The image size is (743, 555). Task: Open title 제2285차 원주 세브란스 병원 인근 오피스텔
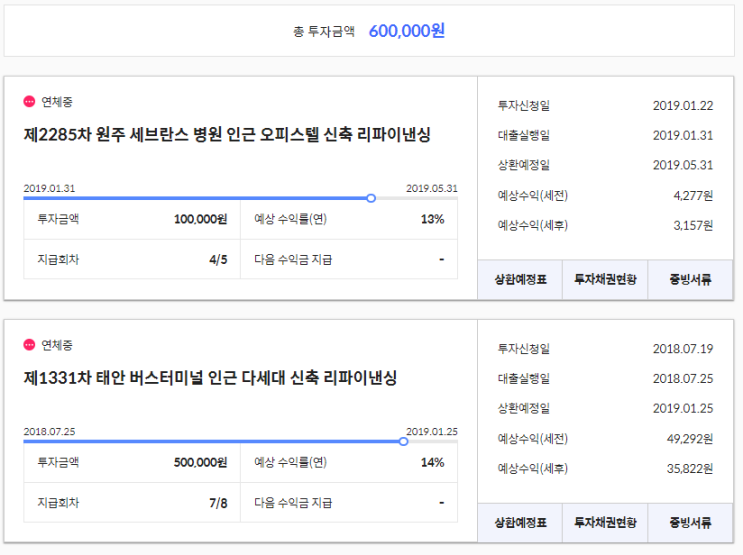pyautogui.click(x=227, y=135)
